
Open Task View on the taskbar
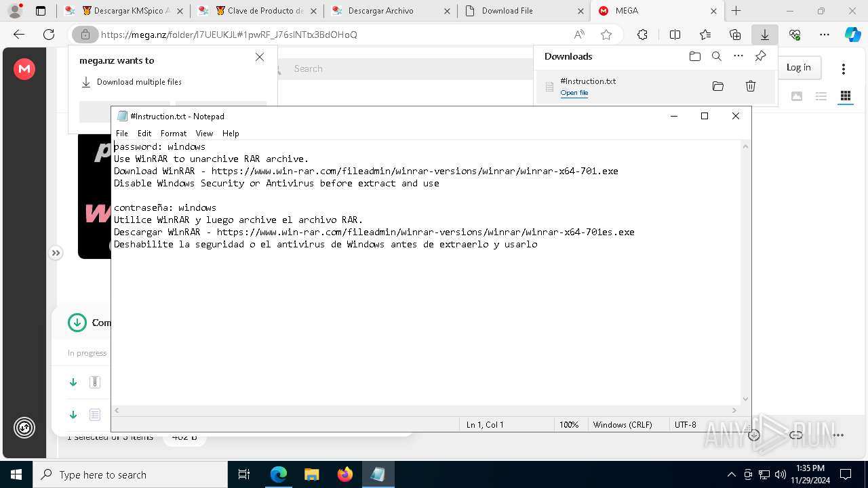(x=244, y=474)
